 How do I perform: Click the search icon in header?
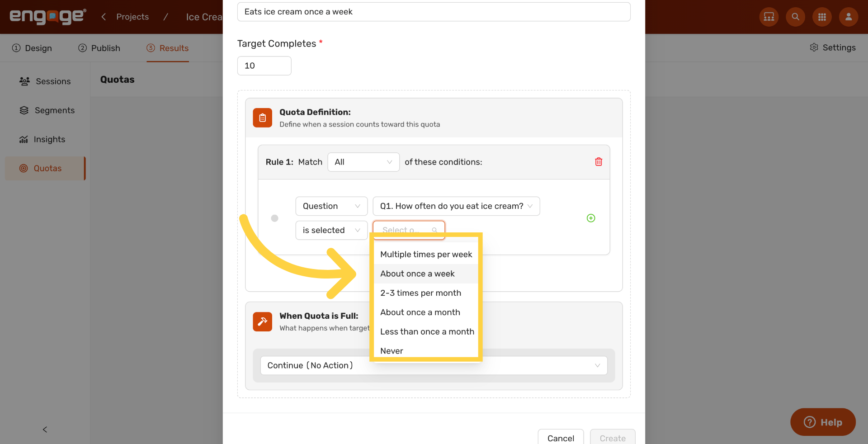click(x=796, y=17)
